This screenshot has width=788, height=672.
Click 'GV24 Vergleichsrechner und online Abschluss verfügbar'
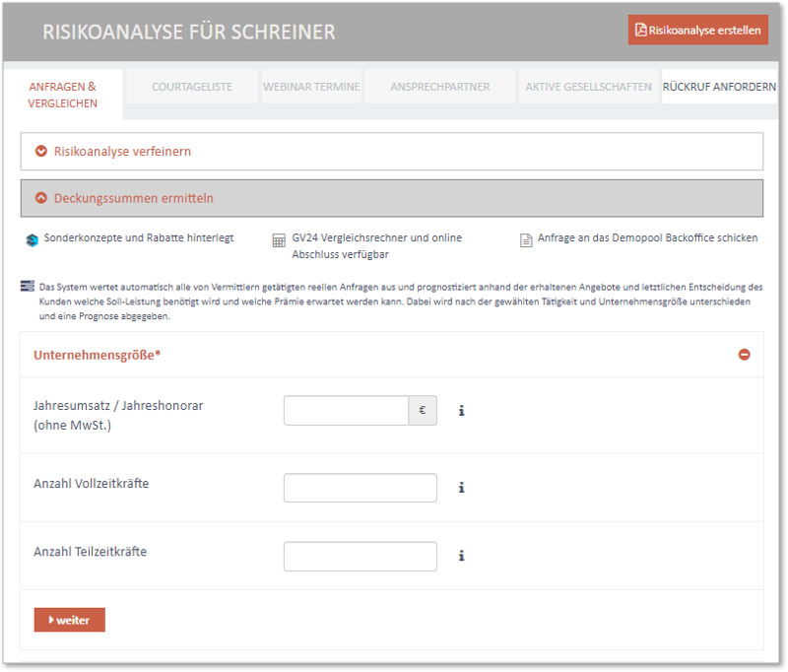[377, 245]
